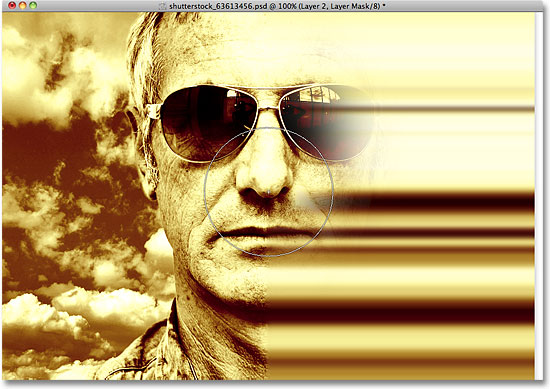Minimize the document window with the yellow button
The image size is (550, 389).
click(23, 5)
